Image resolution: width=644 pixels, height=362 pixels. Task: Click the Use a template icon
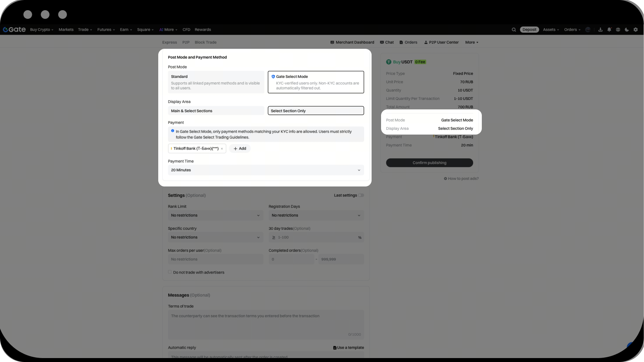(335, 348)
